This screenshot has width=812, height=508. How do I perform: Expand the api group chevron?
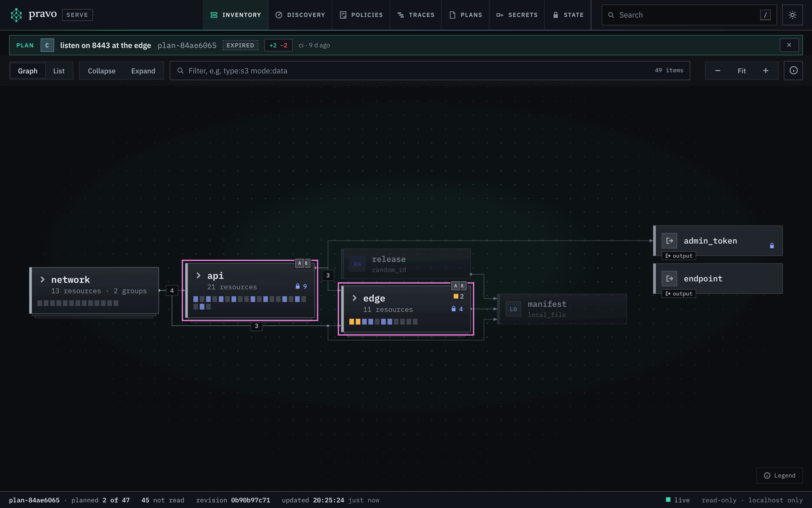pos(199,275)
